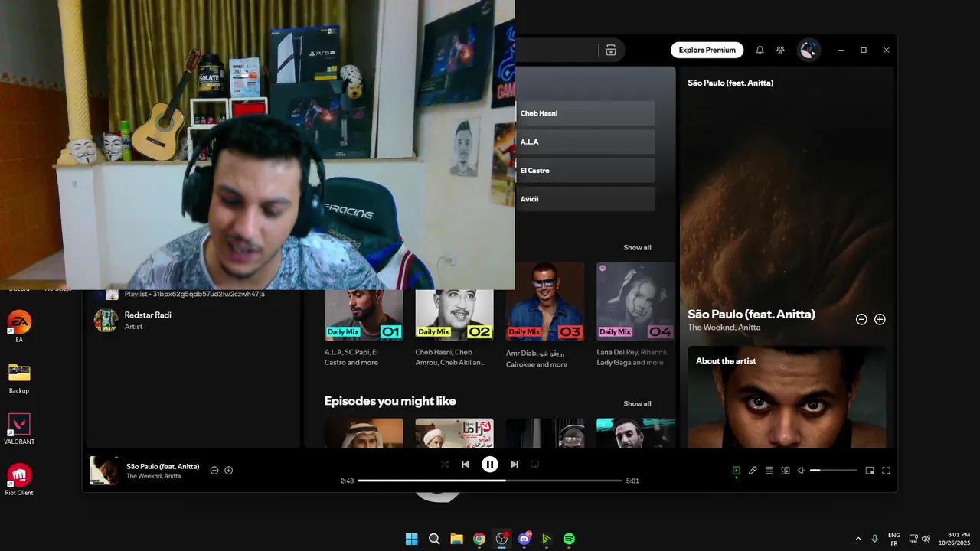Enter full screen mode in player
980x551 pixels.
click(x=886, y=471)
